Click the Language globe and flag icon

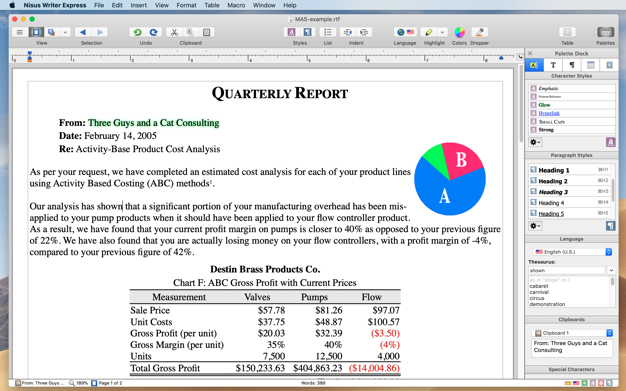point(405,32)
